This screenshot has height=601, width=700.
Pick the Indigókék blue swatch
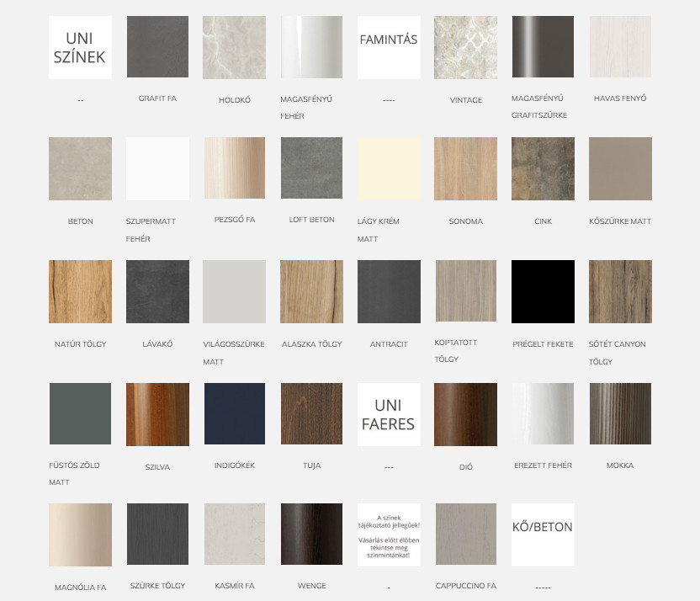(234, 413)
